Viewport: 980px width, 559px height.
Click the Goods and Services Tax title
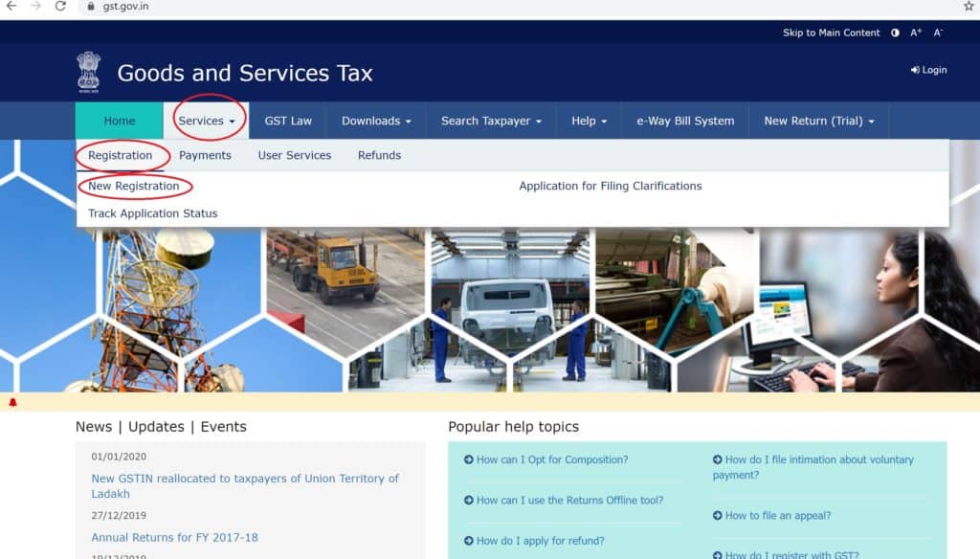click(x=245, y=73)
